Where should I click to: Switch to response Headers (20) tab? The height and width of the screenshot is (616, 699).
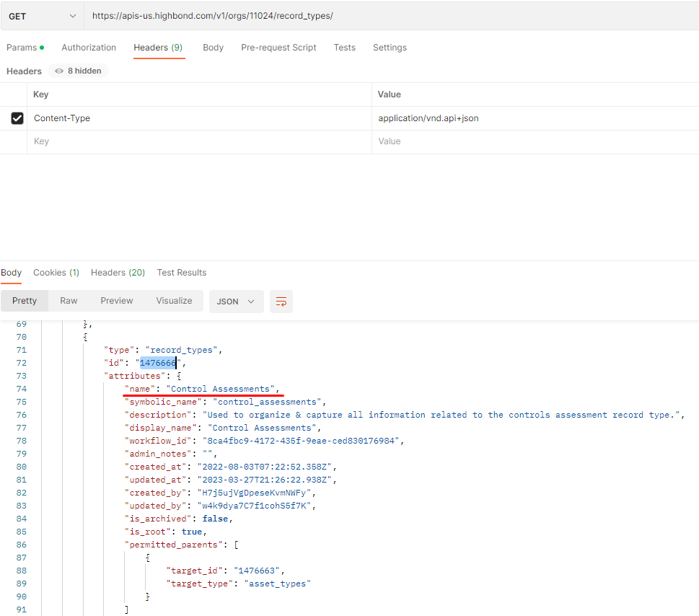pyautogui.click(x=118, y=273)
